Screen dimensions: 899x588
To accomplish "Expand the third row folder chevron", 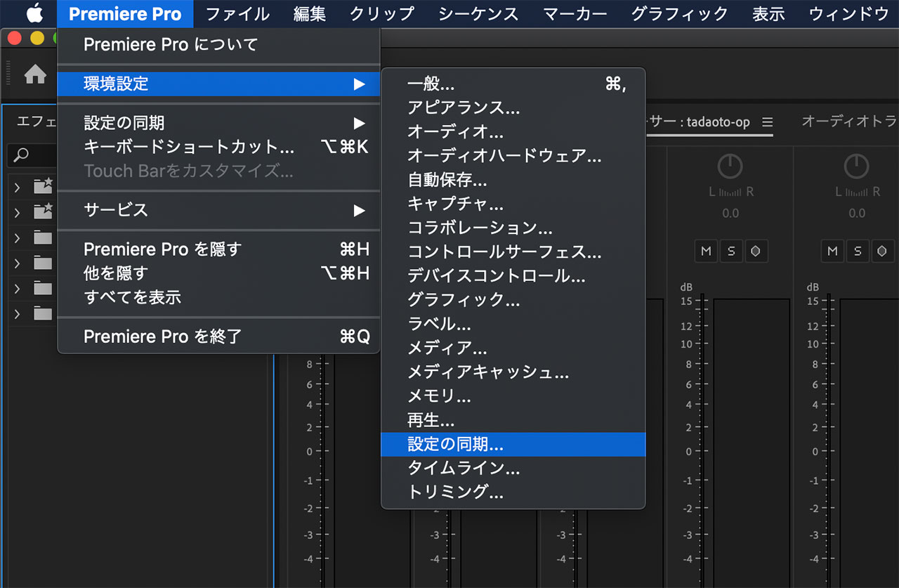I will point(17,237).
